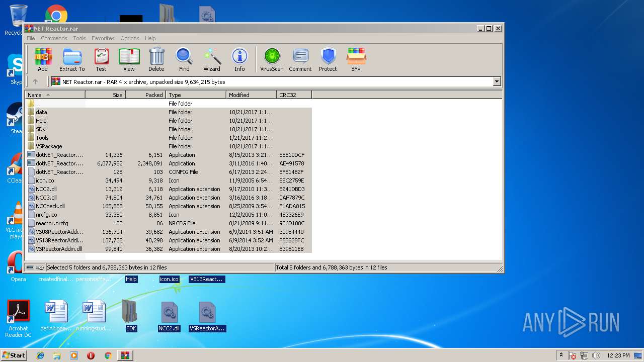Select NCC3.dll file row

(169, 198)
